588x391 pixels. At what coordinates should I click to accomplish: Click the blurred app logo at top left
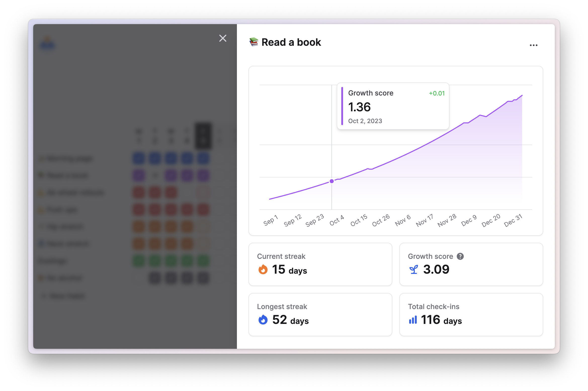[47, 43]
